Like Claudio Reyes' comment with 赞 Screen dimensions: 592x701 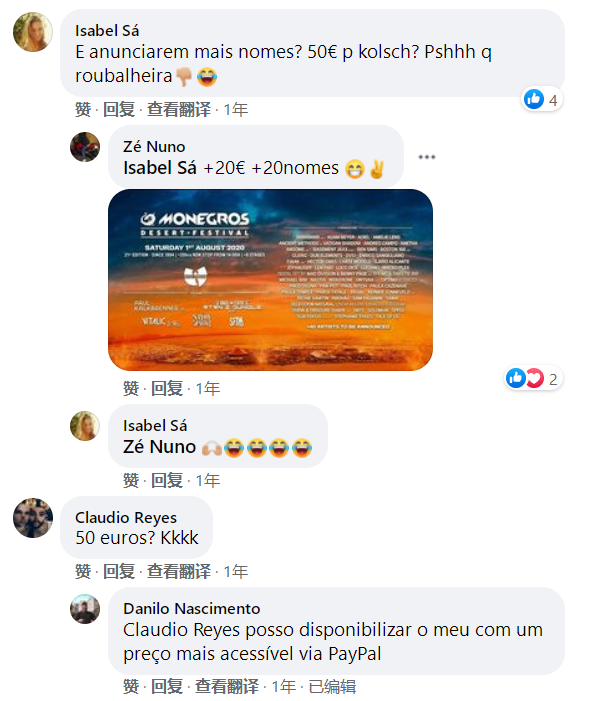(83, 571)
